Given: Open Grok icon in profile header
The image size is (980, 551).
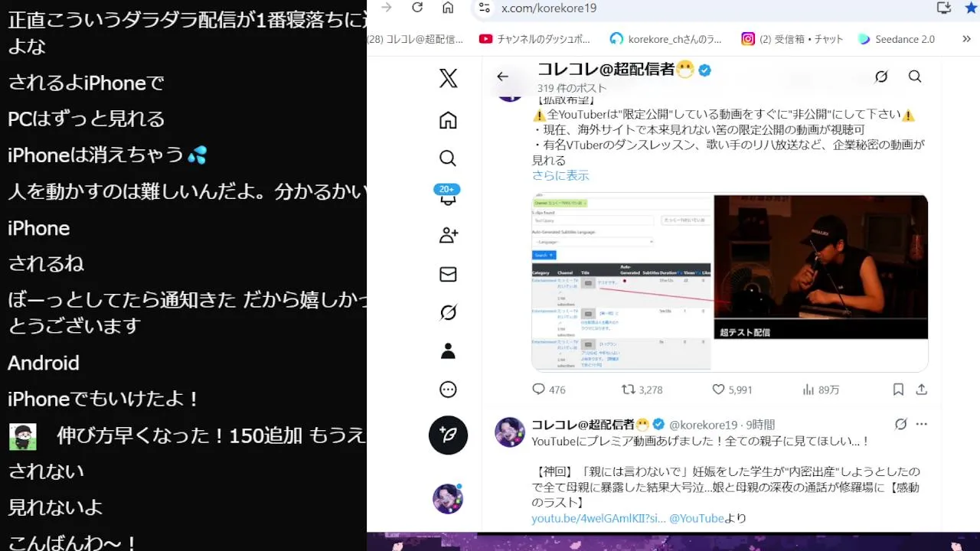Looking at the screenshot, I should pos(881,77).
